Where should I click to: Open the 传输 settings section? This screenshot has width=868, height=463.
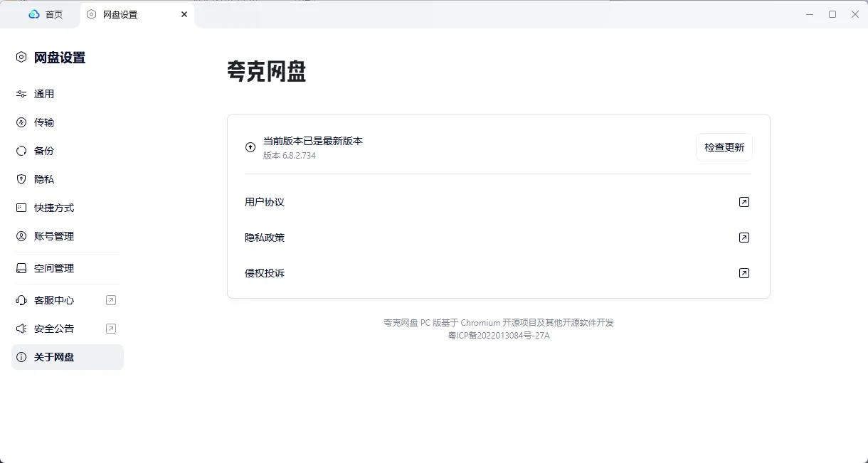pos(68,122)
